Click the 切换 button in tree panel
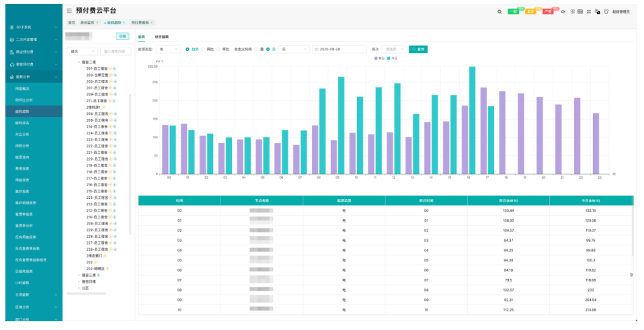 click(x=122, y=36)
